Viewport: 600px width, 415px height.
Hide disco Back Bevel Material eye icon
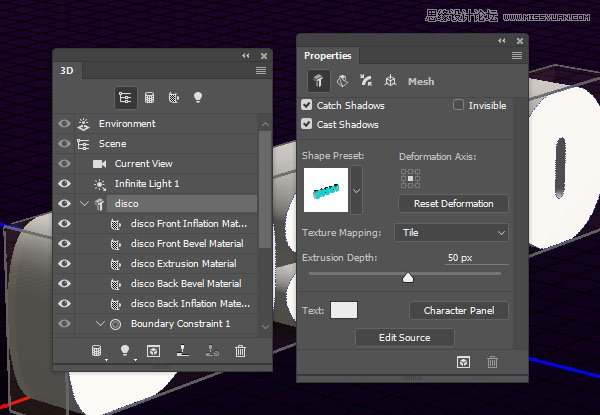click(64, 283)
